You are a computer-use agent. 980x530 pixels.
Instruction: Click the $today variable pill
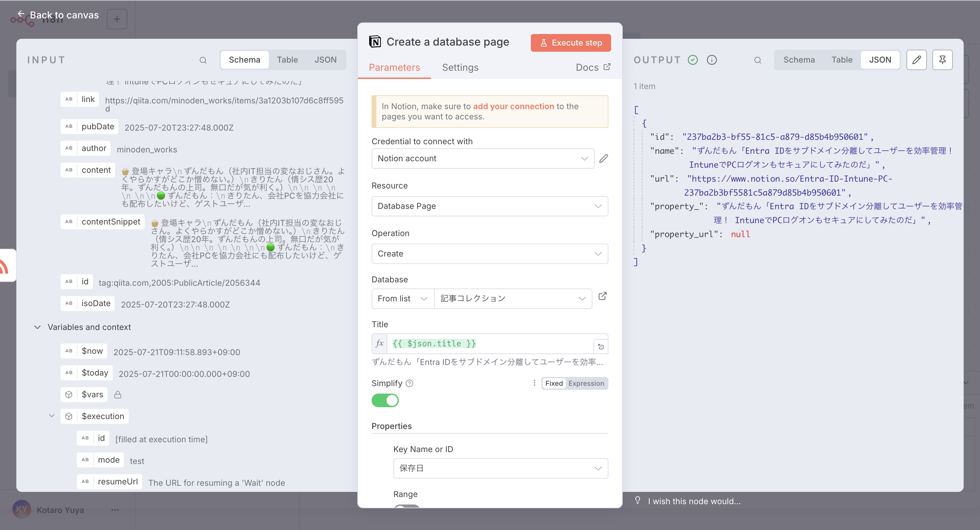point(86,372)
